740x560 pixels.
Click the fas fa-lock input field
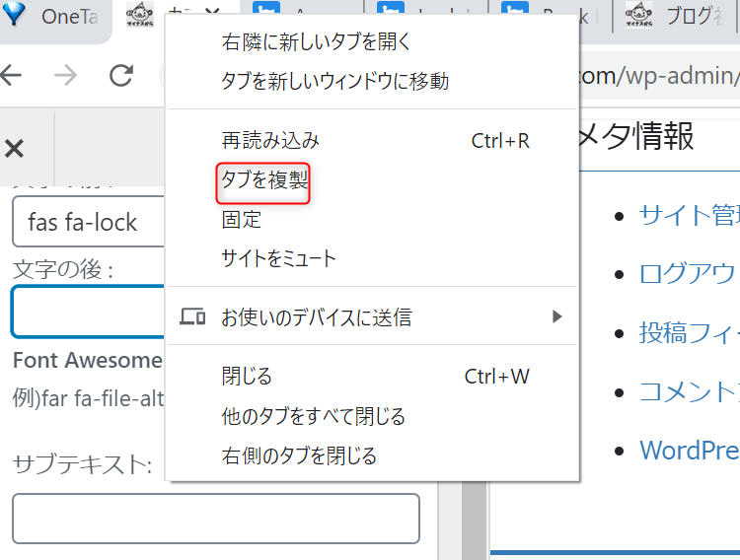coord(88,222)
